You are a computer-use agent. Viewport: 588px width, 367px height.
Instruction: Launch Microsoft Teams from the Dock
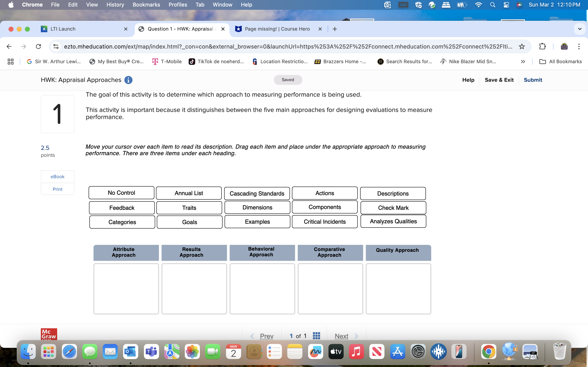pyautogui.click(x=151, y=351)
